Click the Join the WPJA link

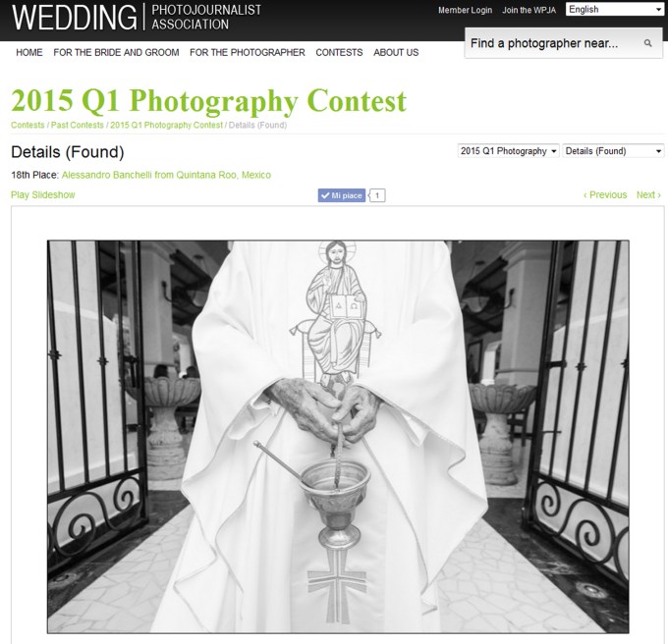pos(529,10)
